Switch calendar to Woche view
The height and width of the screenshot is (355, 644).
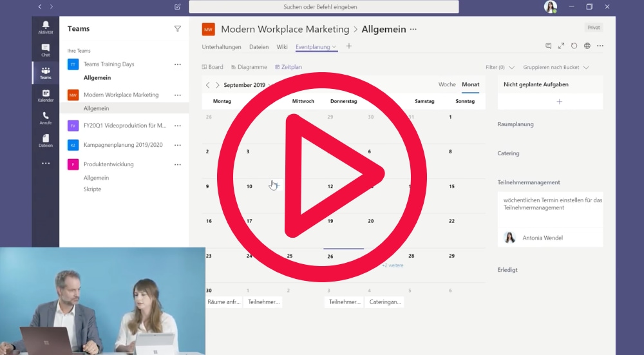(x=447, y=84)
